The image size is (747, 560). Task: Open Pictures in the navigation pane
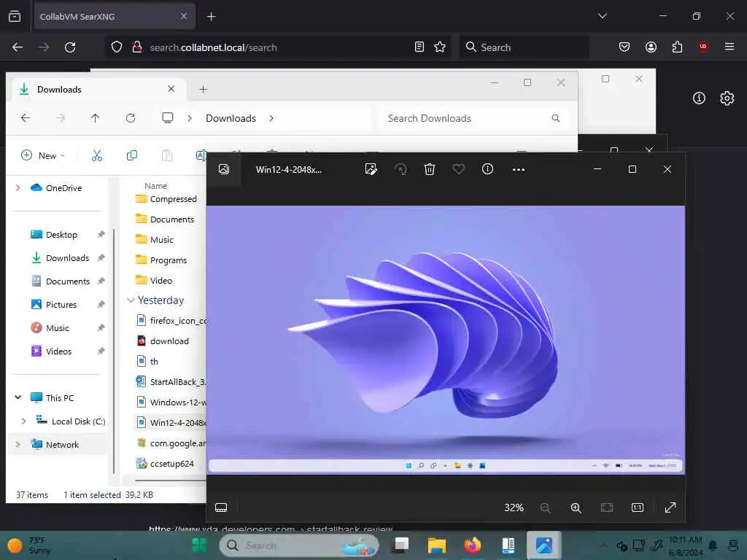tap(61, 304)
